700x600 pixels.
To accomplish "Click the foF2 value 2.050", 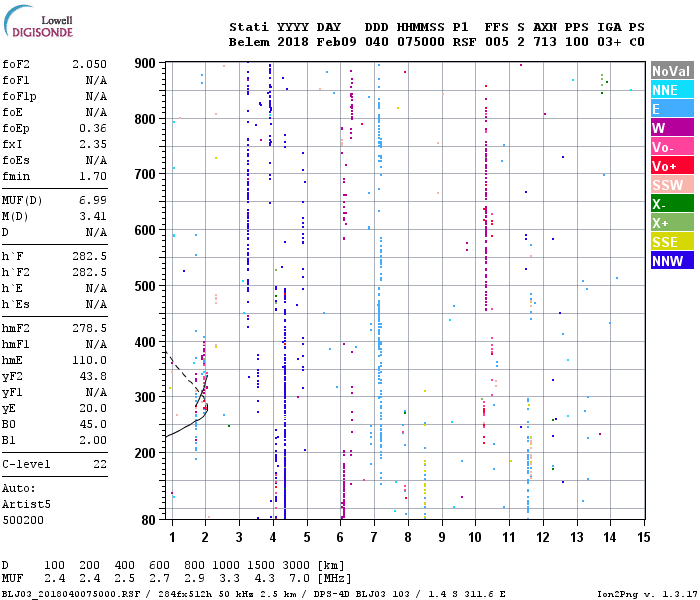I will [89, 64].
